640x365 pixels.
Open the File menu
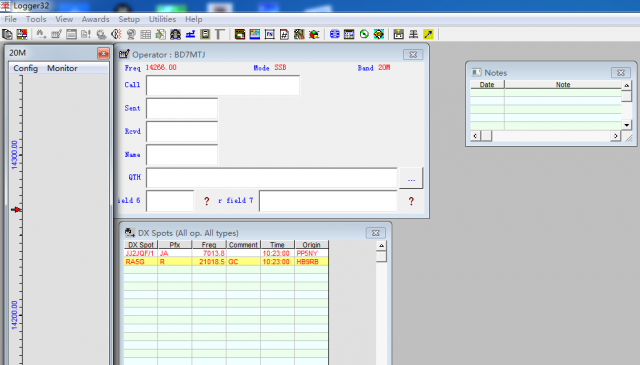11,19
